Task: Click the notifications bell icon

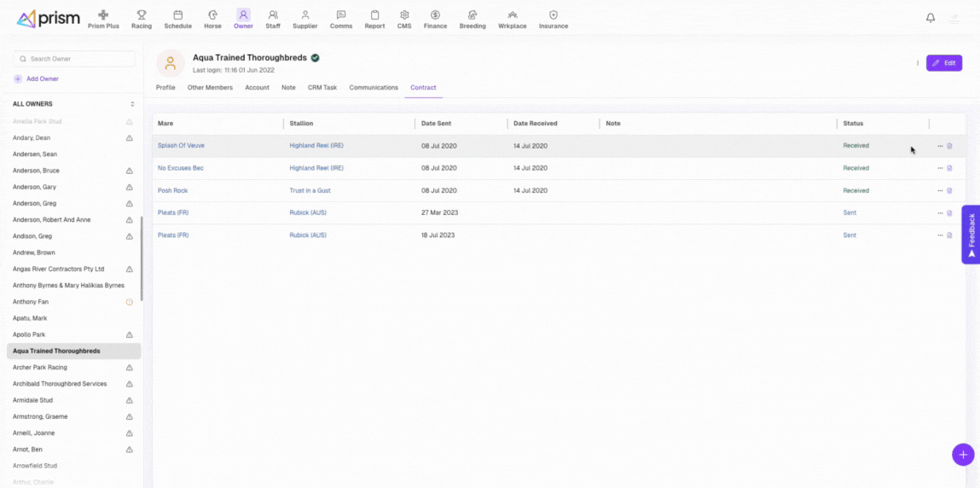Action: (931, 18)
